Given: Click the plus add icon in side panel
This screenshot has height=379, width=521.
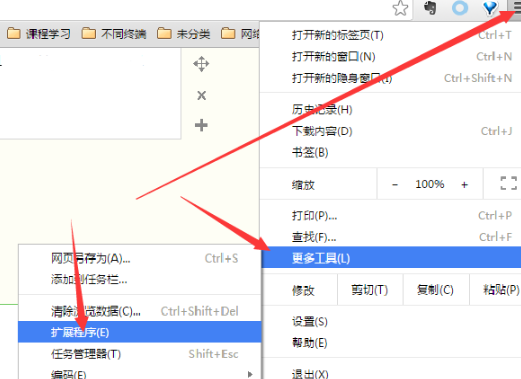Looking at the screenshot, I should (201, 125).
